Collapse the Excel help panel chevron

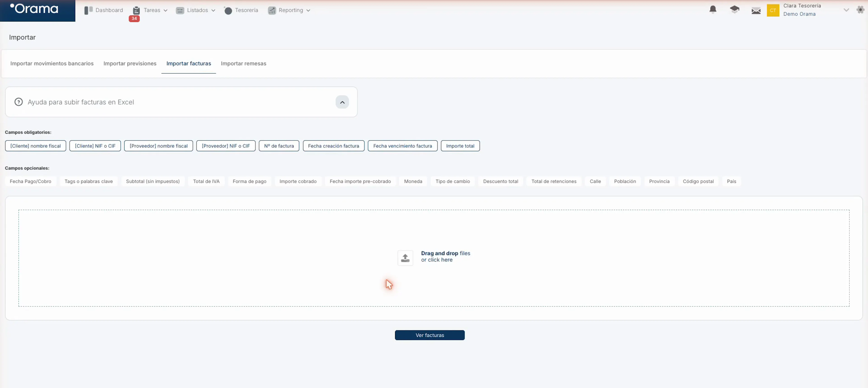coord(342,102)
